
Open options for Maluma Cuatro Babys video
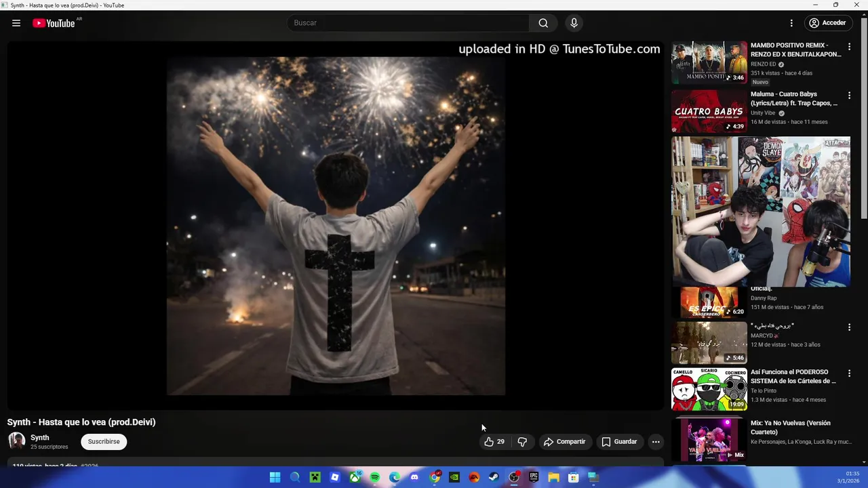click(849, 96)
